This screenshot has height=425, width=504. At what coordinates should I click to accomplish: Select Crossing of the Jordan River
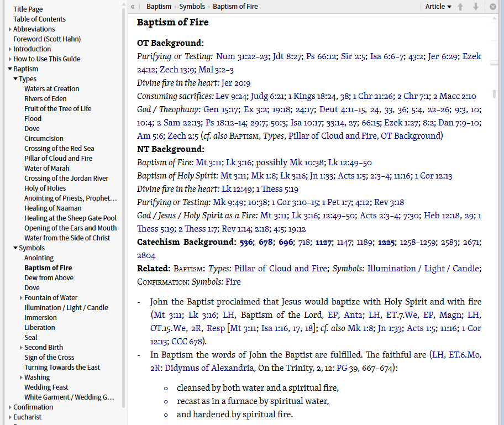pyautogui.click(x=66, y=179)
